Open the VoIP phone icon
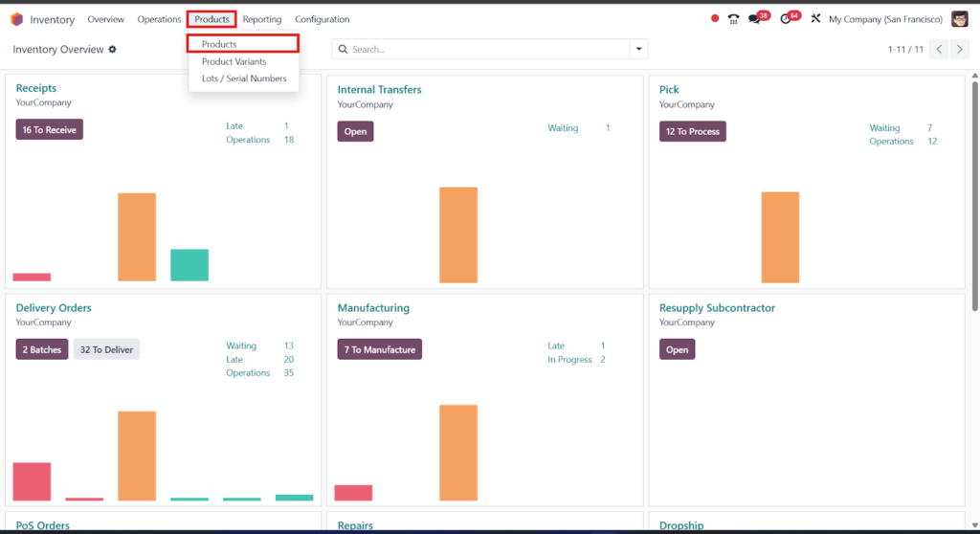Image resolution: width=980 pixels, height=534 pixels. 733,19
